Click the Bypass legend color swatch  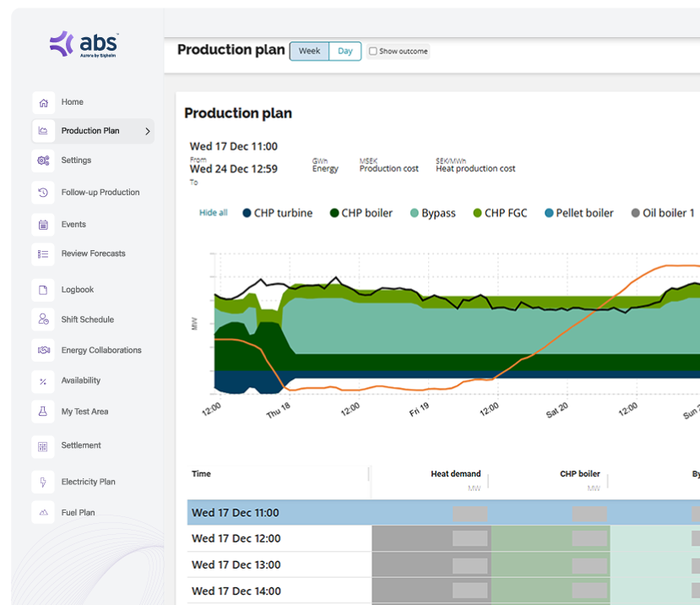tap(413, 213)
